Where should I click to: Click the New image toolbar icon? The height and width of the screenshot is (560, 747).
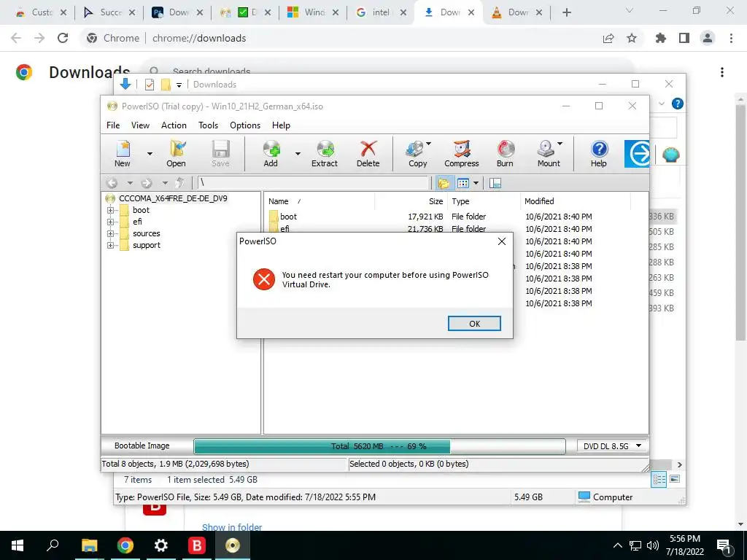pyautogui.click(x=123, y=153)
